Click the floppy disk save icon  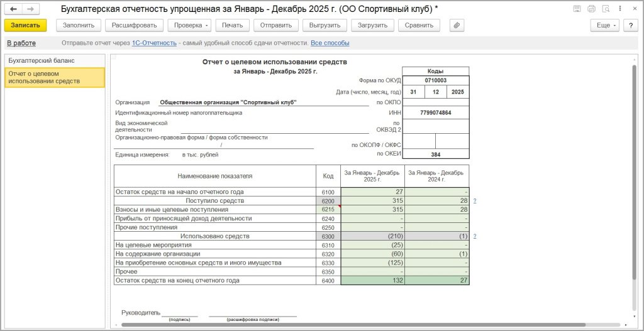[x=577, y=9]
